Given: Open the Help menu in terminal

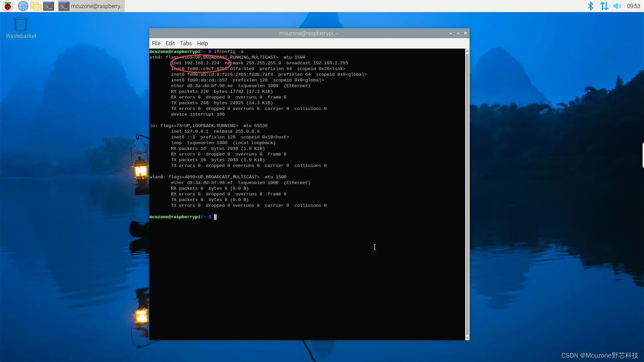Looking at the screenshot, I should pyautogui.click(x=202, y=43).
